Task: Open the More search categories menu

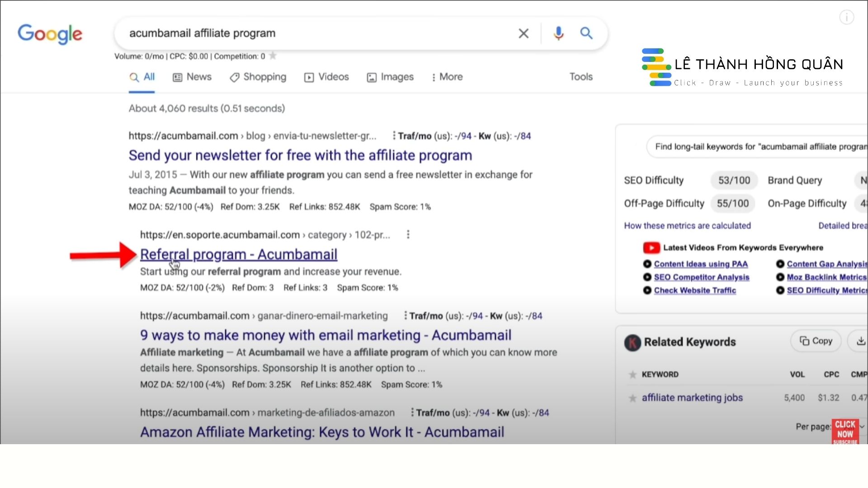Action: (447, 77)
